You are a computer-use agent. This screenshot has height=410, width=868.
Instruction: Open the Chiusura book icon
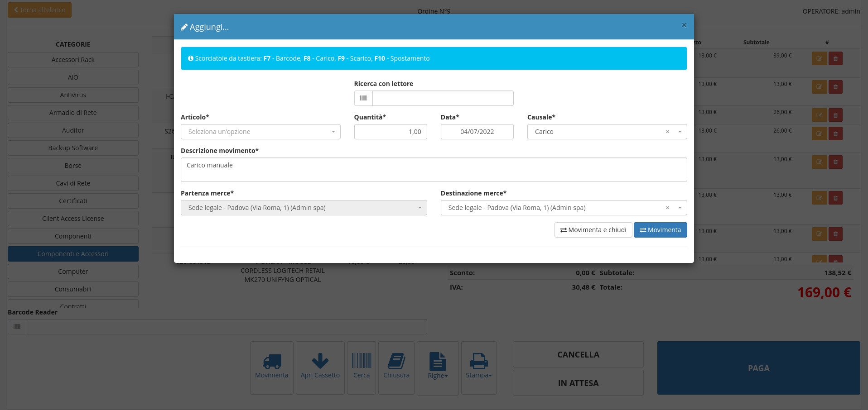pyautogui.click(x=396, y=361)
